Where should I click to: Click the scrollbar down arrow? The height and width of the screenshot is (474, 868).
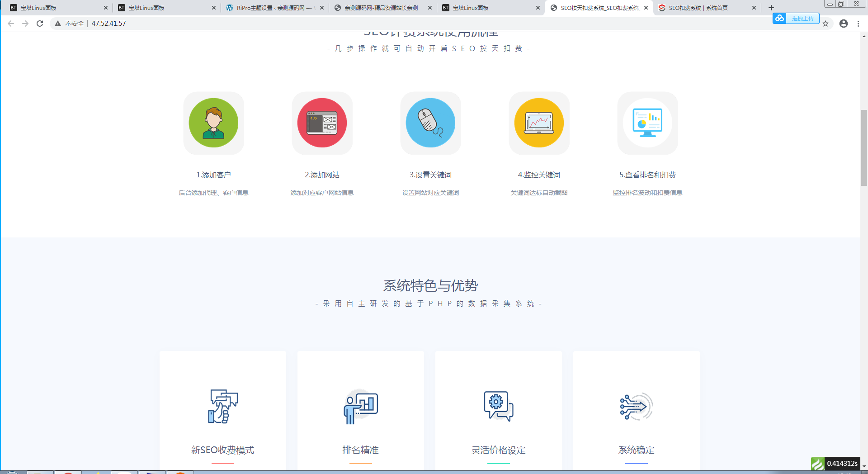864,466
